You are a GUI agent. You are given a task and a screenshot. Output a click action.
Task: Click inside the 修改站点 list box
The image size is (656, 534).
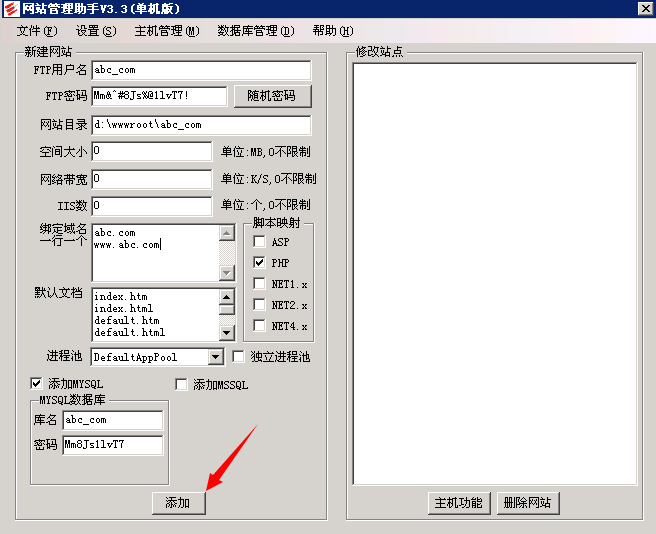(495, 274)
